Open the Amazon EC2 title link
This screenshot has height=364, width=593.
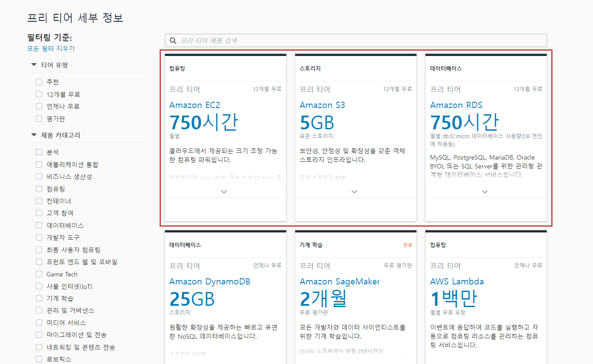(x=195, y=105)
